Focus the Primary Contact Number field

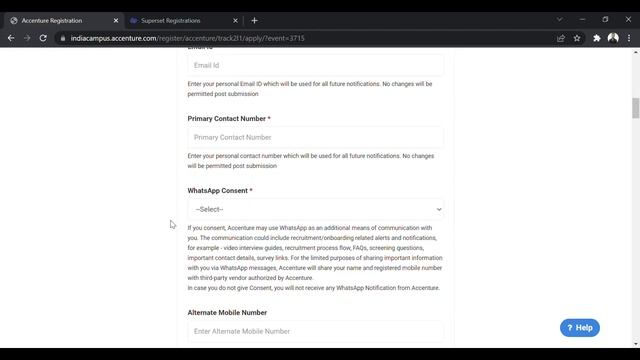pos(316,138)
